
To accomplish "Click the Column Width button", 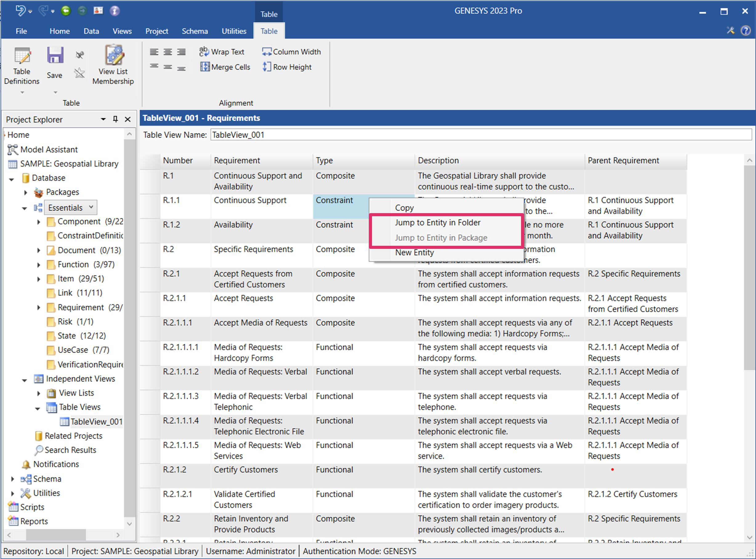I will [x=292, y=52].
